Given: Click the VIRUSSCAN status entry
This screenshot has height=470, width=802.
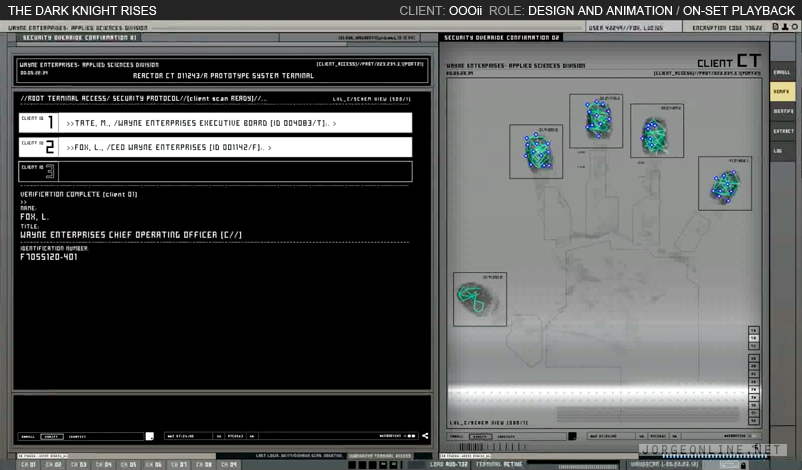Looking at the screenshot, I should click(x=664, y=464).
